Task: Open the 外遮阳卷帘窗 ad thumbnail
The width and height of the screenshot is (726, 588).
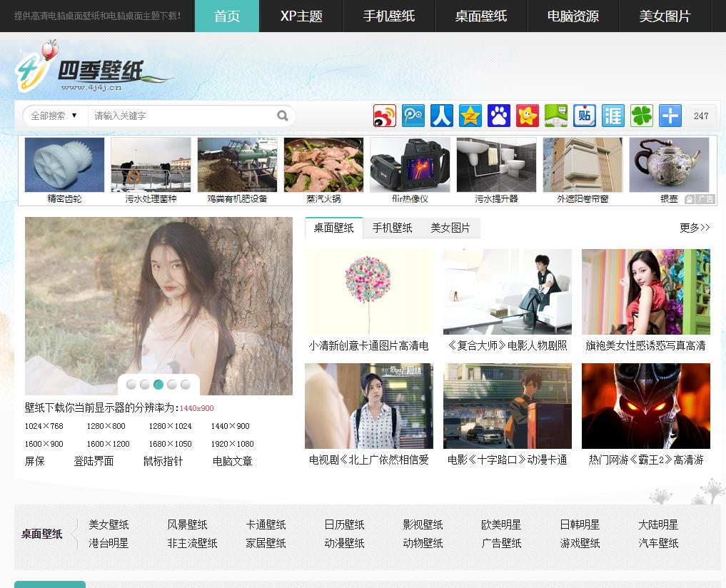Action: 583,165
